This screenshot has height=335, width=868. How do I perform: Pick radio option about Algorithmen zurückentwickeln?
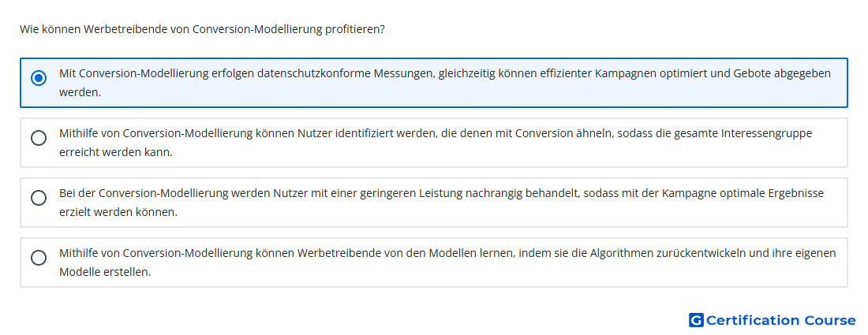click(x=39, y=258)
